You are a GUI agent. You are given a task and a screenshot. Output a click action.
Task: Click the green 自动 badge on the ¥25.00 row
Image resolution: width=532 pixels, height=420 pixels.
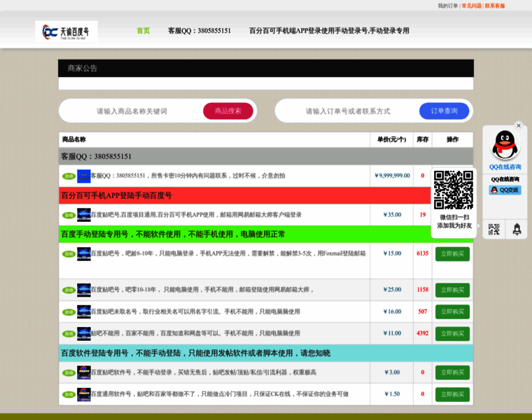pos(69,290)
